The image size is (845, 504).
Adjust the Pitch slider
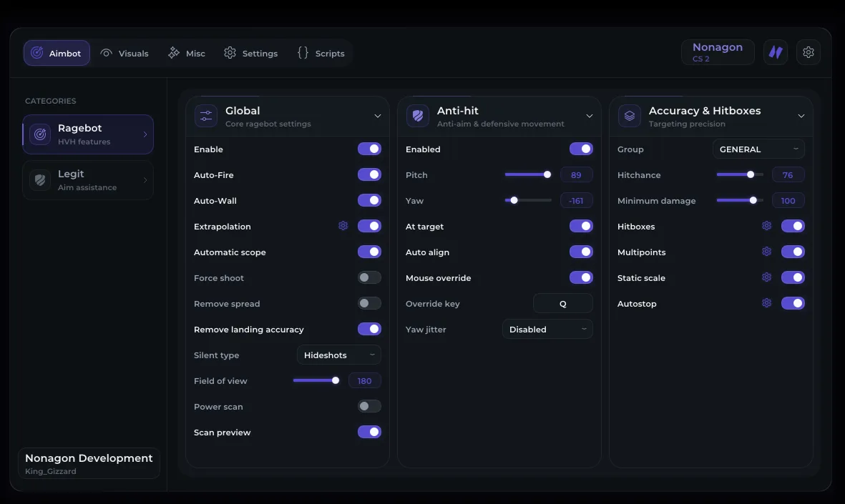coord(527,174)
